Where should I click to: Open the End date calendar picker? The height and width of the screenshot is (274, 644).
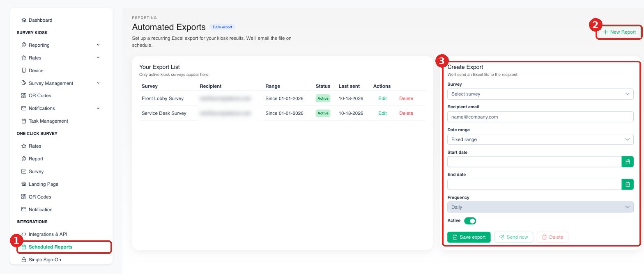click(x=628, y=184)
